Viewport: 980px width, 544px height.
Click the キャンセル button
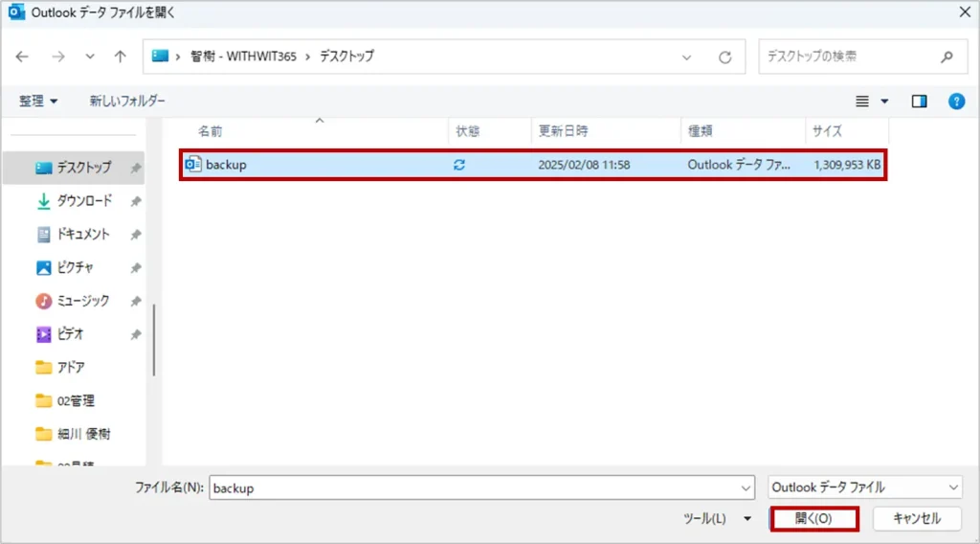coord(916,518)
